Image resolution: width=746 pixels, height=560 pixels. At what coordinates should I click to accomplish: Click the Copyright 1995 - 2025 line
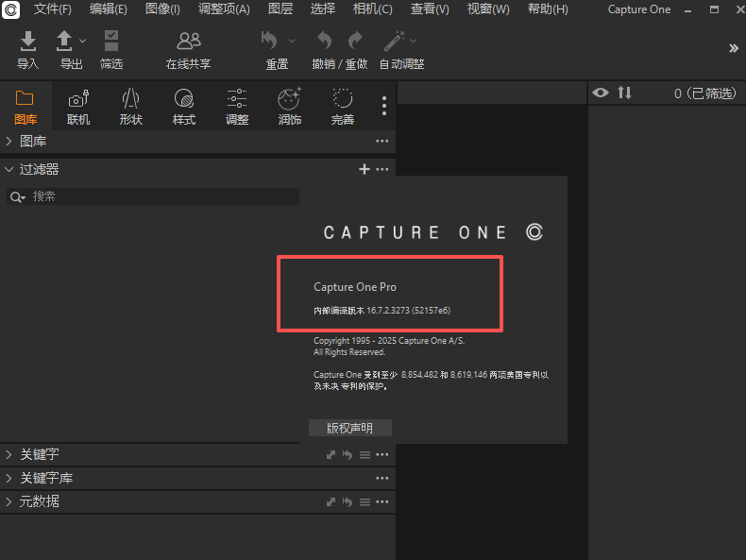coord(389,341)
